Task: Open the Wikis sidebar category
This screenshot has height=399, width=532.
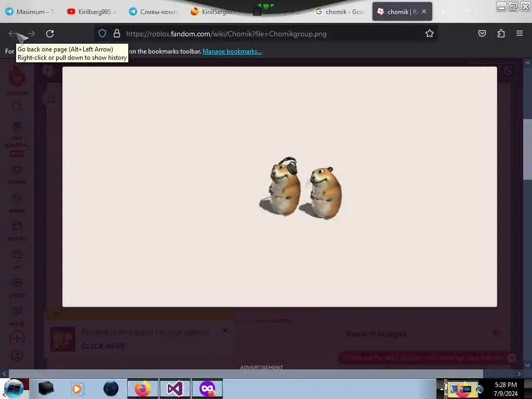Action: tap(17, 316)
